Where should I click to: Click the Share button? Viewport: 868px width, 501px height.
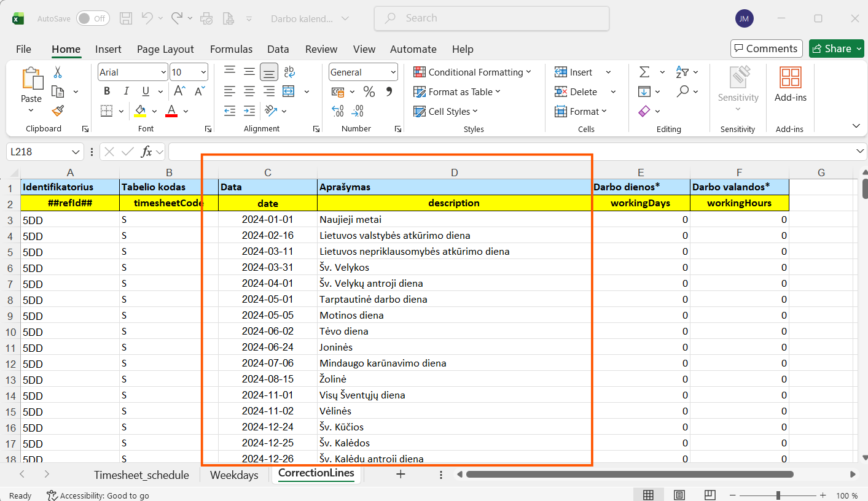pos(832,49)
